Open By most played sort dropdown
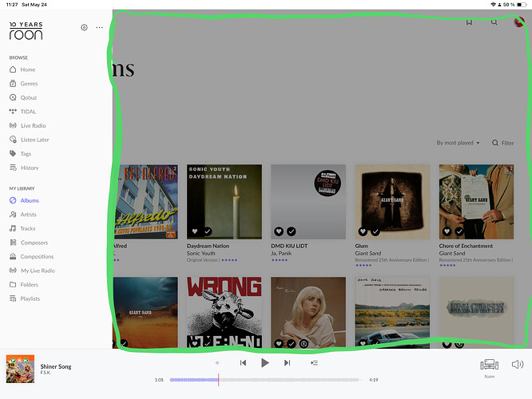This screenshot has width=532, height=399. [458, 143]
